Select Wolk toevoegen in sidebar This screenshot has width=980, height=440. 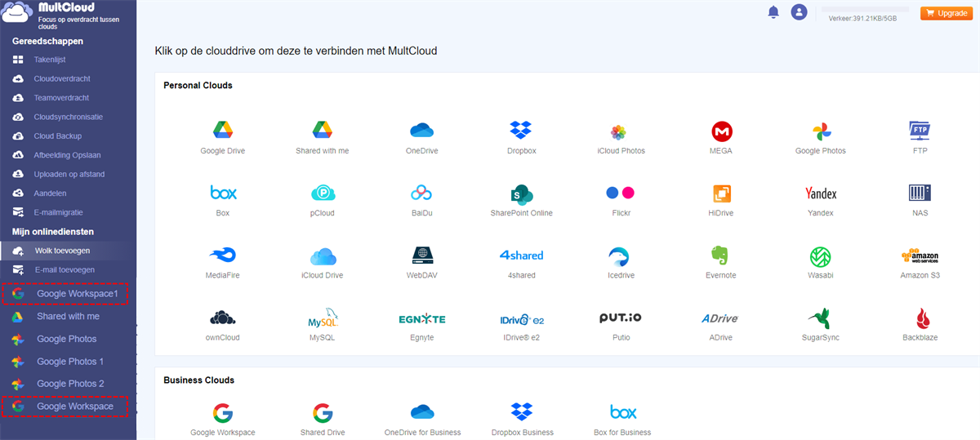click(69, 251)
